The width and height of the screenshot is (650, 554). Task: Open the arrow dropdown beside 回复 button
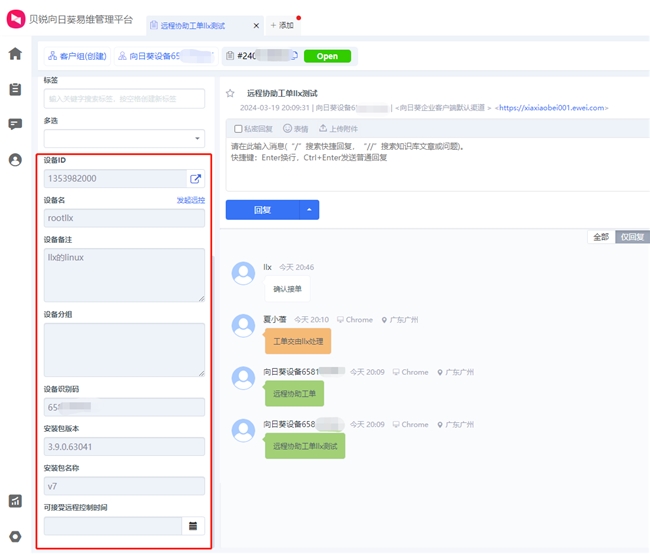tap(309, 210)
